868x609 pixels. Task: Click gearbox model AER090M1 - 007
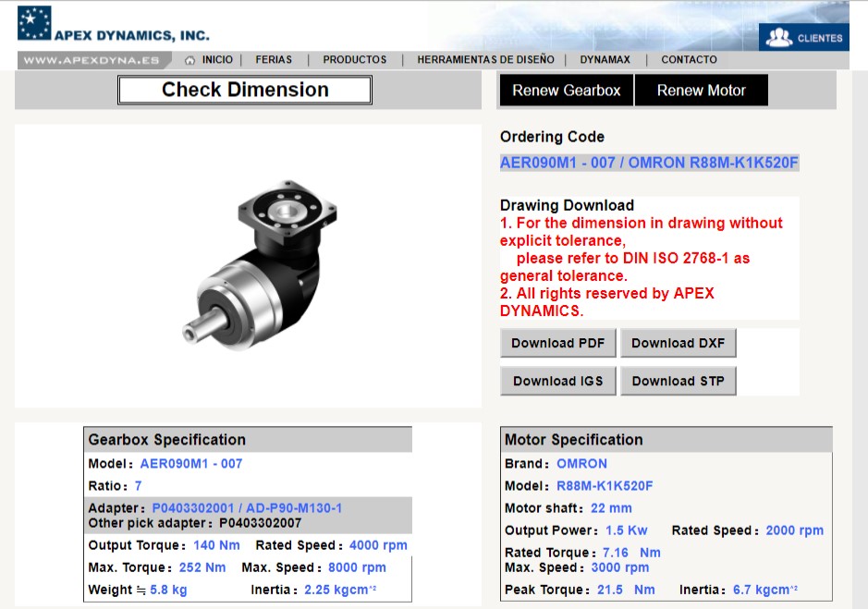191,463
